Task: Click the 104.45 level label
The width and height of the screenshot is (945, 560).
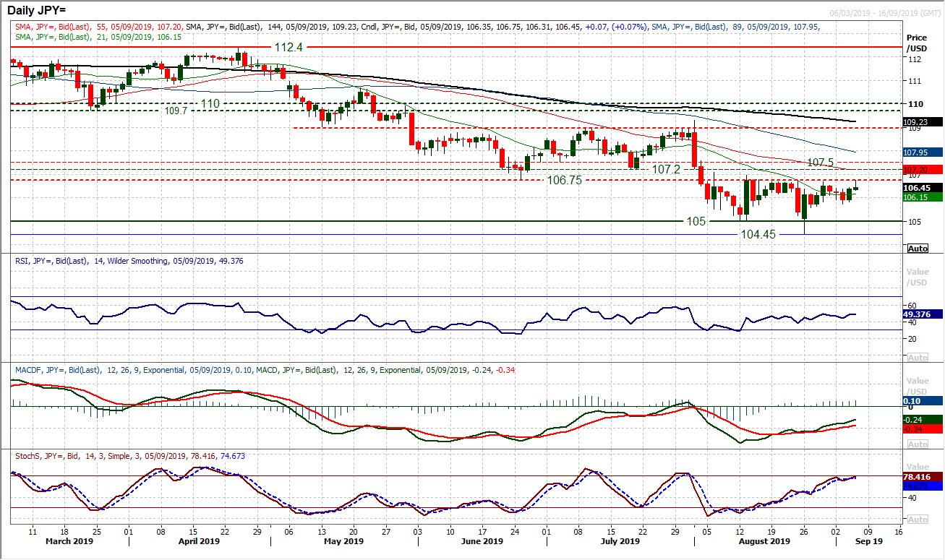Action: (757, 235)
